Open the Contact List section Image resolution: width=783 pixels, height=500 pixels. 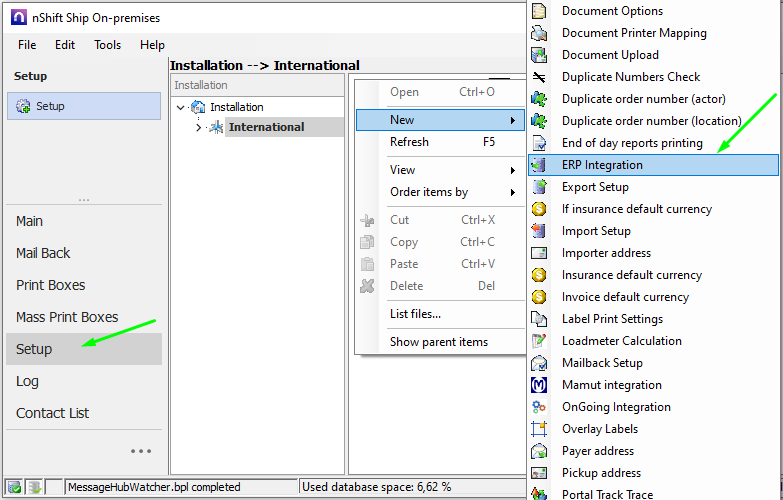84,413
